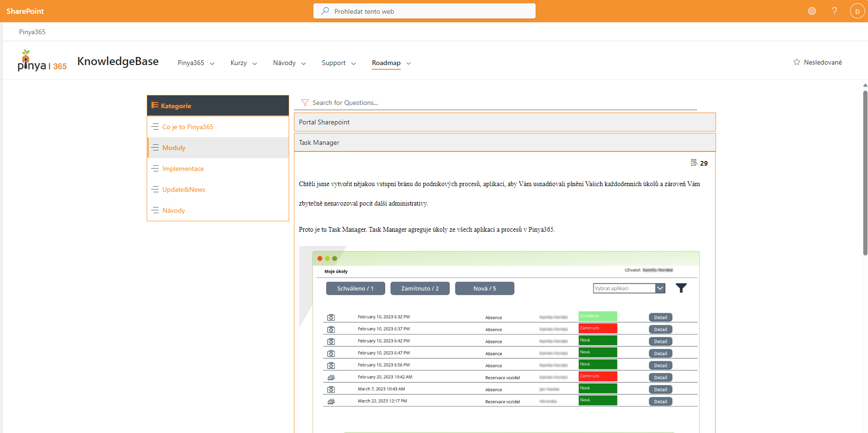This screenshot has height=433, width=868.
Task: Expand the Návody navigation menu
Action: tap(289, 63)
